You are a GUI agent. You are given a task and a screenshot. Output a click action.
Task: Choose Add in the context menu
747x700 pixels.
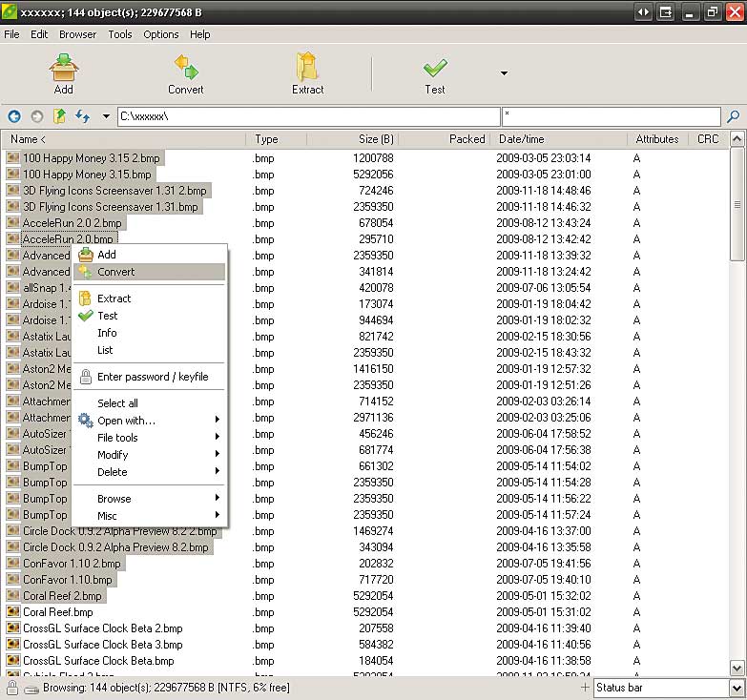149,255
